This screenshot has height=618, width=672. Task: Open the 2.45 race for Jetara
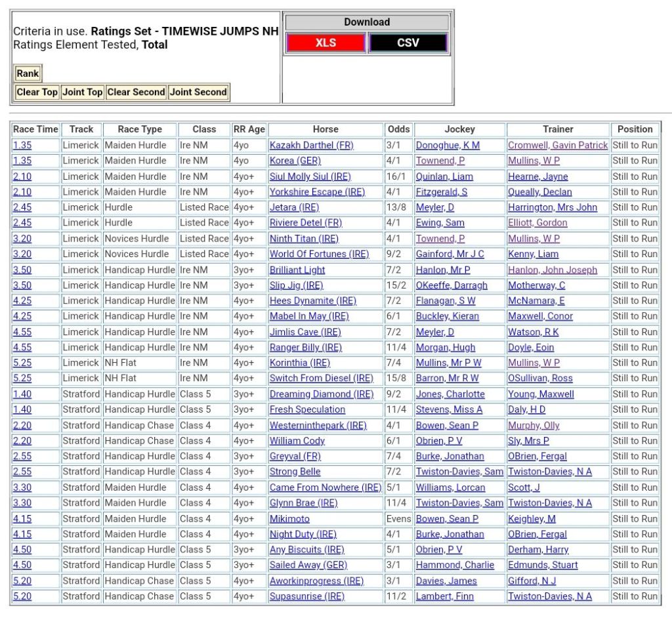[x=22, y=207]
